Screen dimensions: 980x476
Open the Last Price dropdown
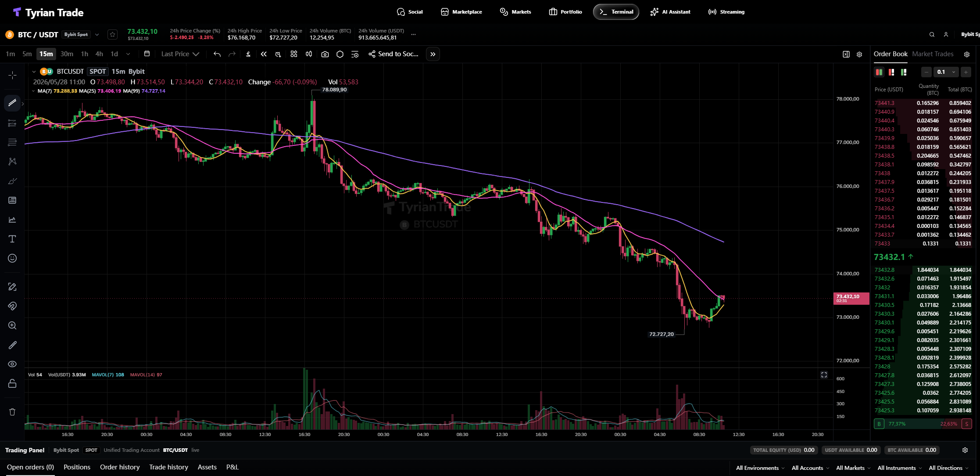point(180,54)
